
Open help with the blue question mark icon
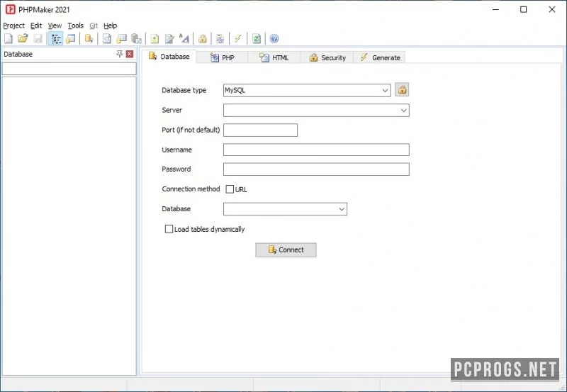pyautogui.click(x=274, y=38)
